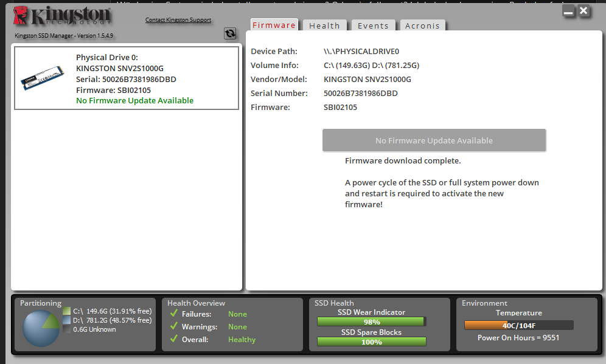
Task: Select the Physical Drive 0 list entry
Action: (127, 78)
